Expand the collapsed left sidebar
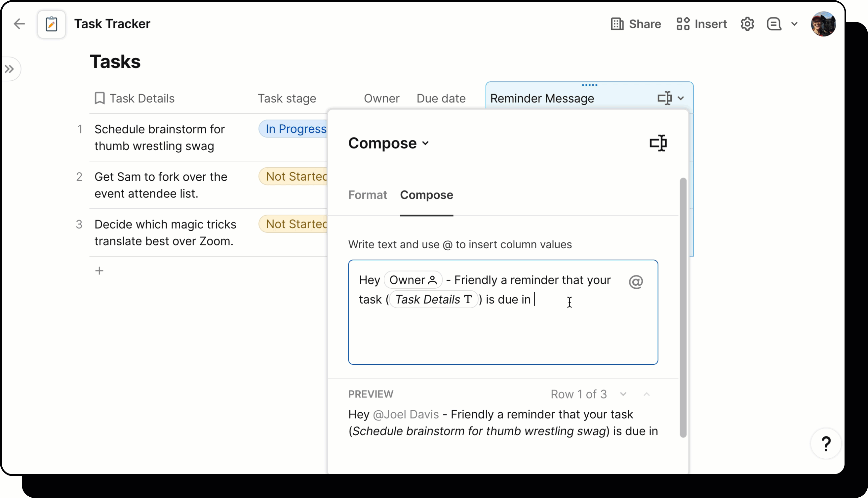The image size is (868, 498). tap(10, 69)
